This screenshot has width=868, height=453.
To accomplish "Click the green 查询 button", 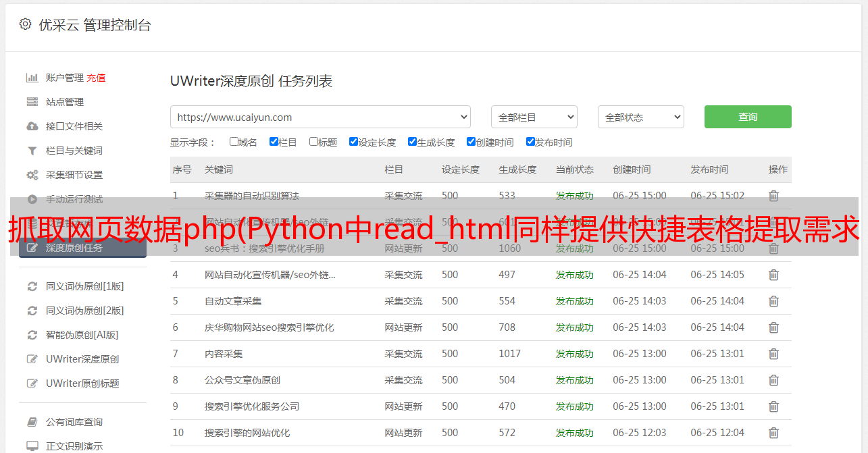I will (x=748, y=117).
